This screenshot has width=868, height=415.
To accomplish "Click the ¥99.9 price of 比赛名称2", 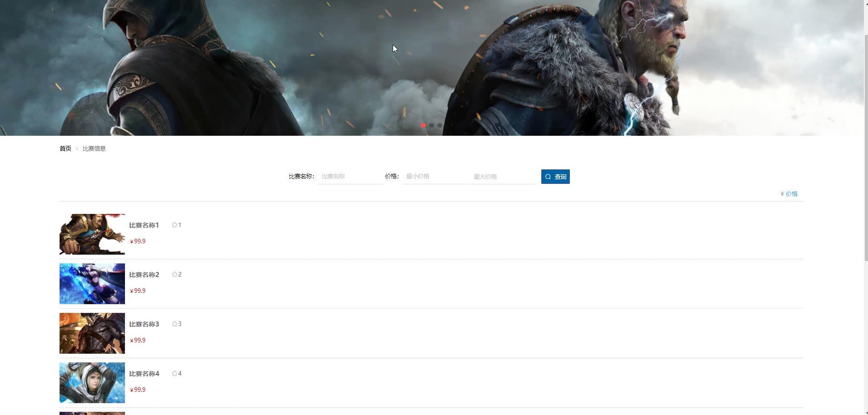I will tap(138, 291).
